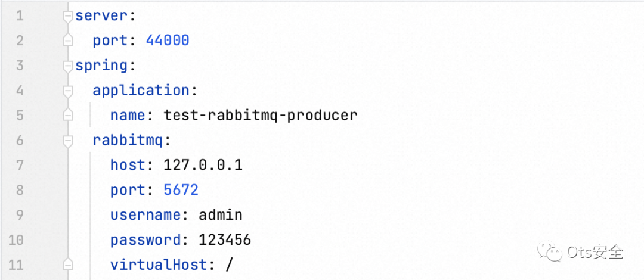This screenshot has height=280, width=644.
Task: Click fold end marker on line 5
Action: (x=68, y=116)
